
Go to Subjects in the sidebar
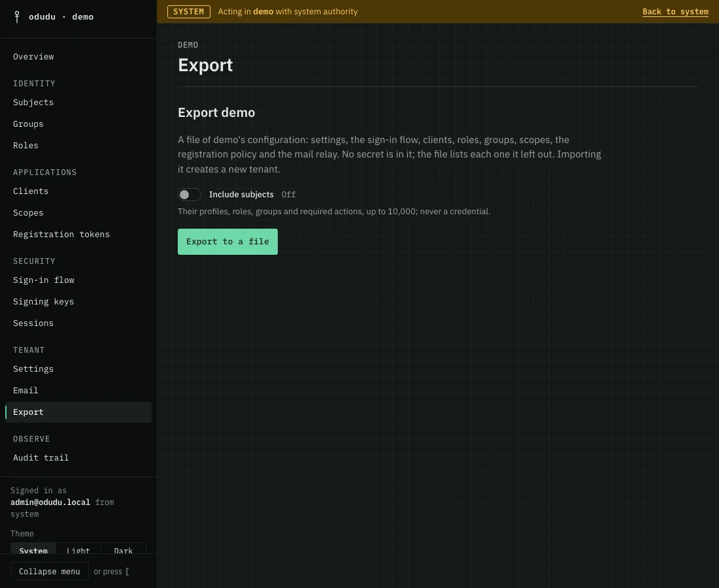[78, 103]
